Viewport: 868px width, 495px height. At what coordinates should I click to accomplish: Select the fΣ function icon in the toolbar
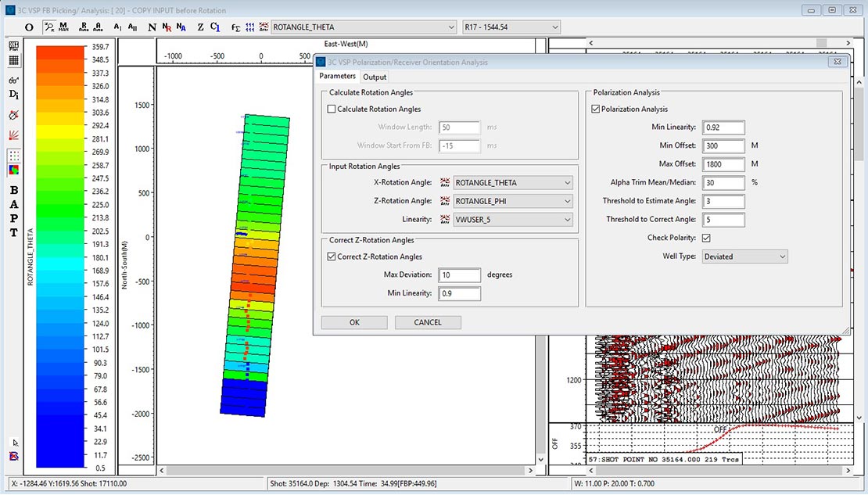point(234,27)
